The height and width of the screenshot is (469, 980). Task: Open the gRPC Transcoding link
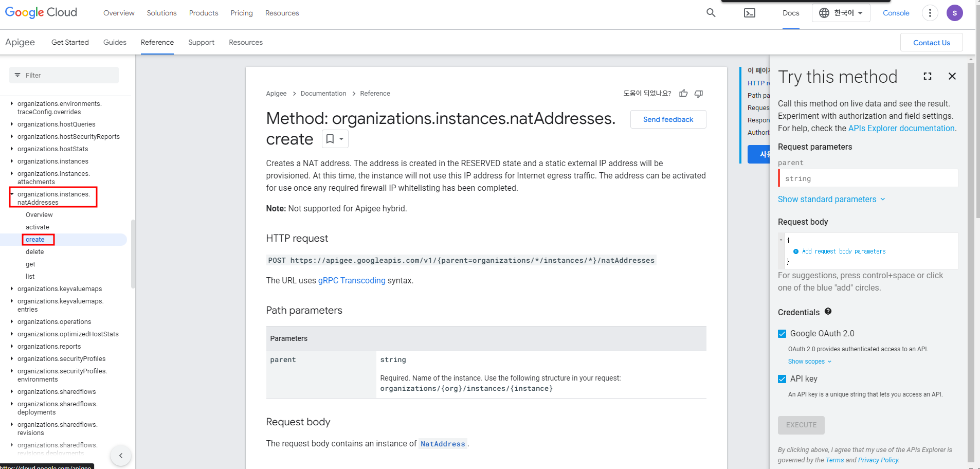coord(352,280)
